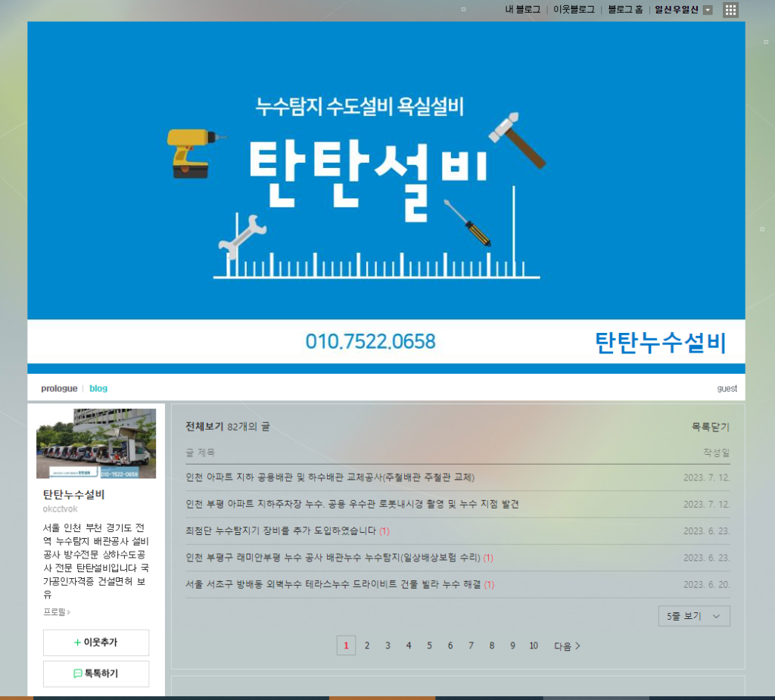Viewport: 775px width, 700px height.
Task: Open the 서울 서초구 방배동 외벽누수 post
Action: (333, 584)
